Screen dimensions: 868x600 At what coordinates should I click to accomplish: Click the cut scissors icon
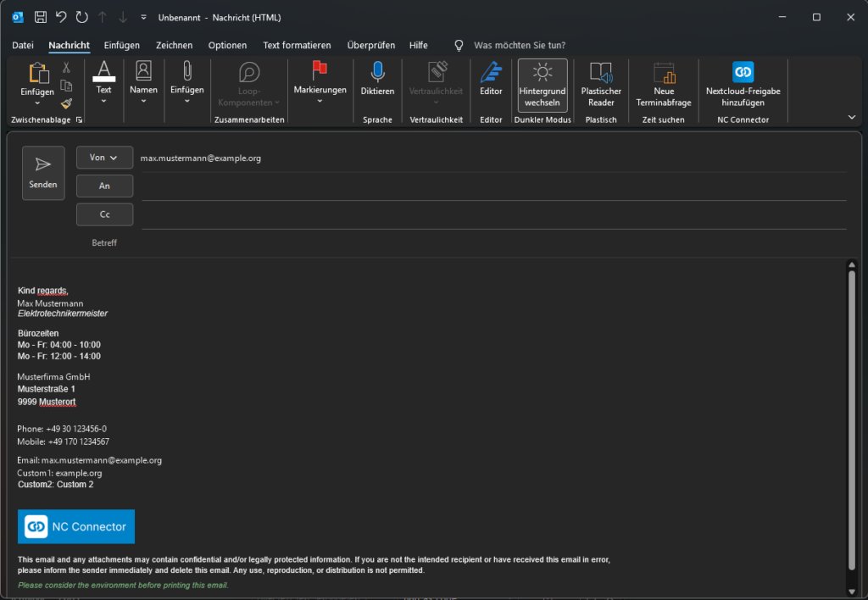[66, 68]
